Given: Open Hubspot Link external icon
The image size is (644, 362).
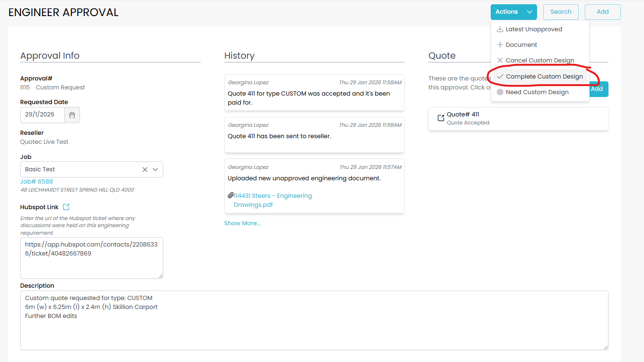Looking at the screenshot, I should click(66, 207).
